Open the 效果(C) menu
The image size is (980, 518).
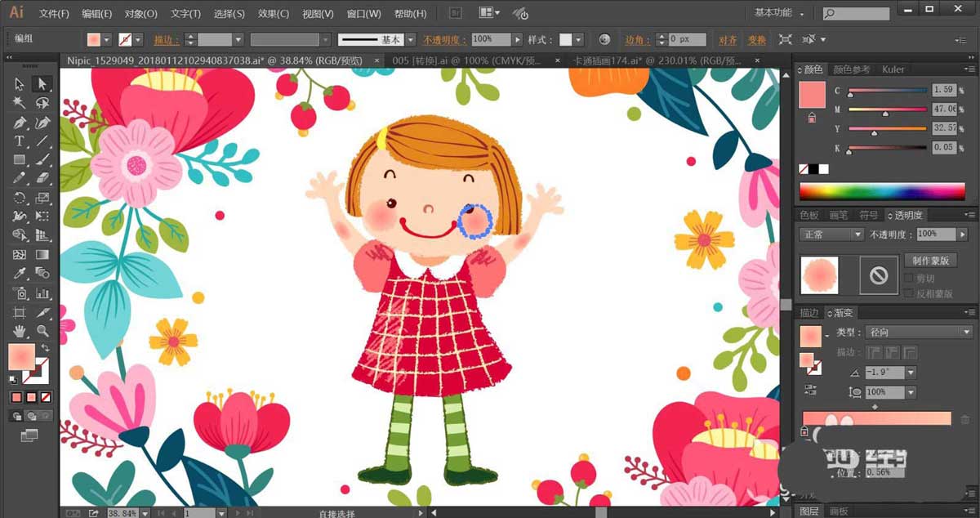pos(273,14)
